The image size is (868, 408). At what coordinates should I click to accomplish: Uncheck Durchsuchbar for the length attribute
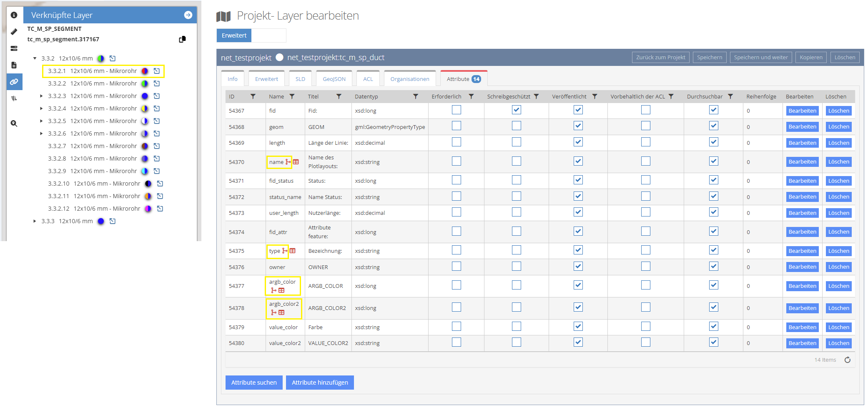click(x=713, y=142)
